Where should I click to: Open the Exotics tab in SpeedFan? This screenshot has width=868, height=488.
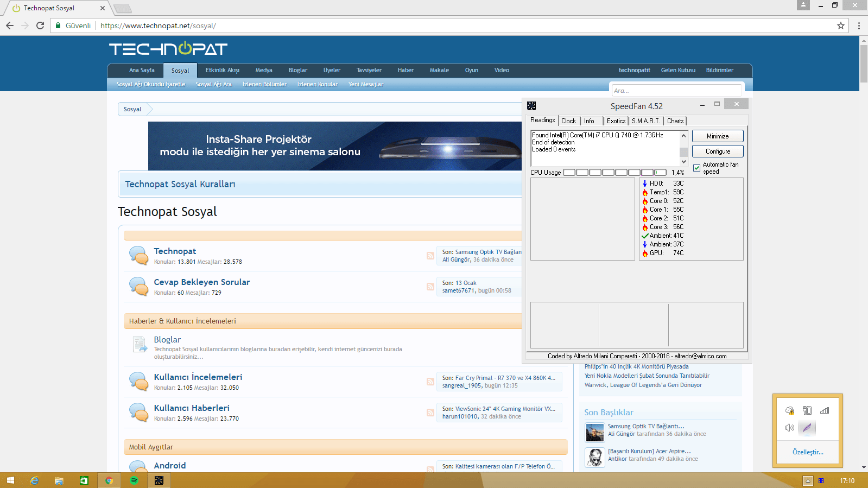(x=616, y=121)
